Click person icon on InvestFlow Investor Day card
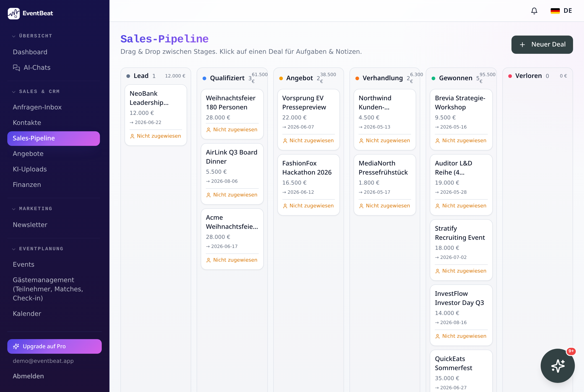The height and width of the screenshot is (392, 584). click(438, 336)
